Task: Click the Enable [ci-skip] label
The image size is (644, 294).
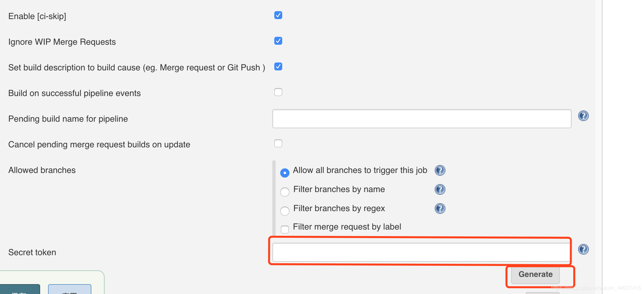Action: click(x=37, y=16)
